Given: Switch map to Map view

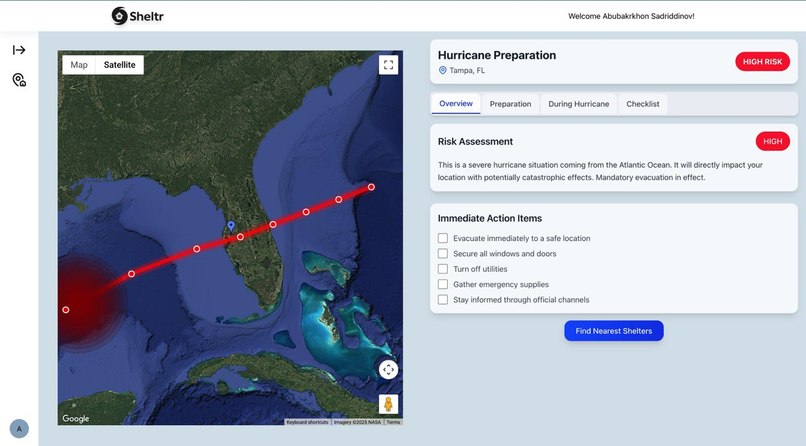Looking at the screenshot, I should pos(79,65).
